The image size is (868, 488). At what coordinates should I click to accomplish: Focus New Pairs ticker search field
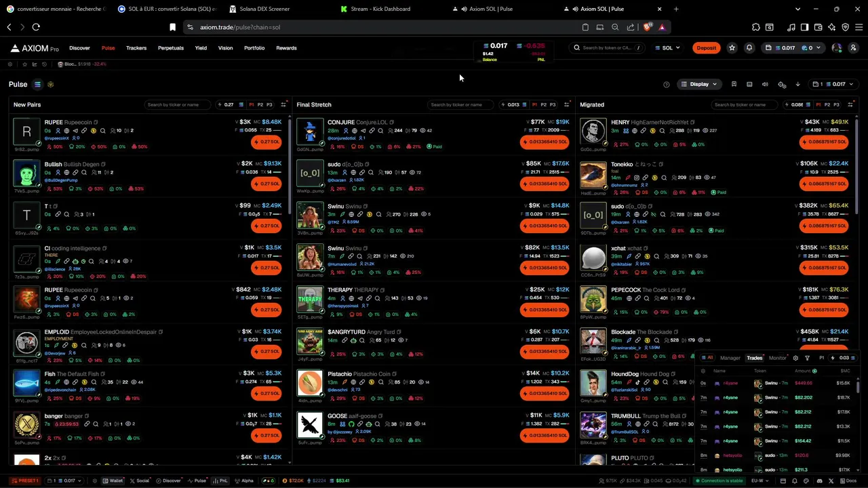[x=178, y=105]
